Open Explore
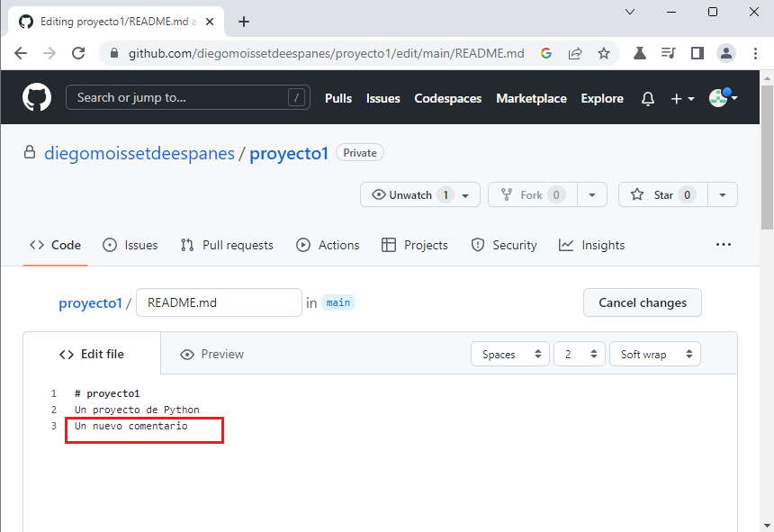This screenshot has width=774, height=532. [x=602, y=99]
